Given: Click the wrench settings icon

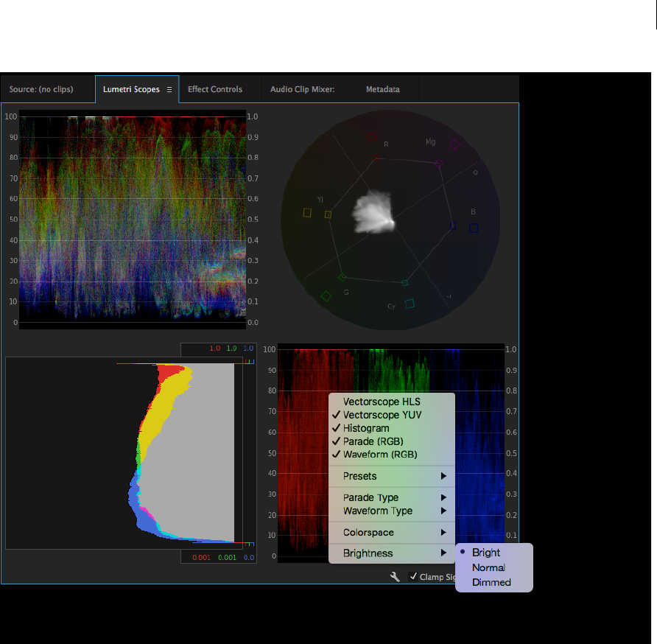Looking at the screenshot, I should tap(395, 576).
